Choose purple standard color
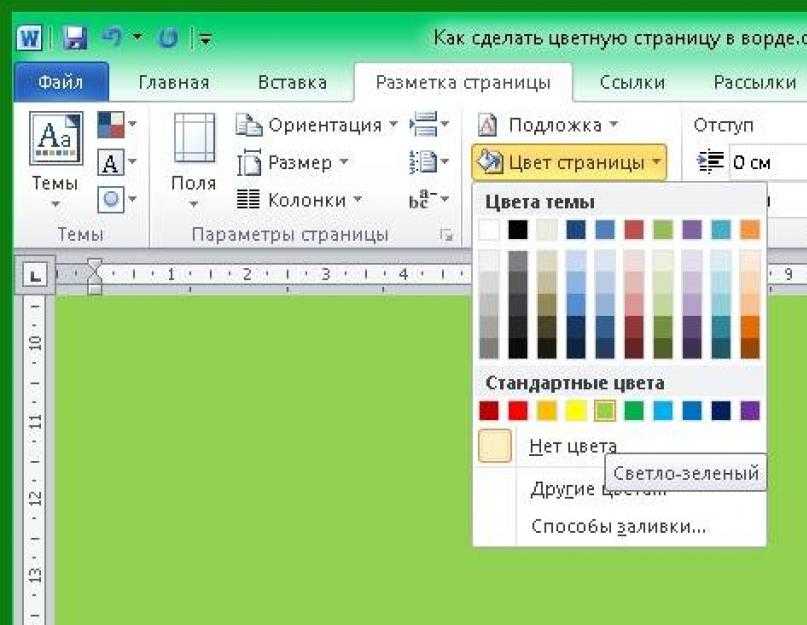The image size is (807, 625). tap(750, 411)
